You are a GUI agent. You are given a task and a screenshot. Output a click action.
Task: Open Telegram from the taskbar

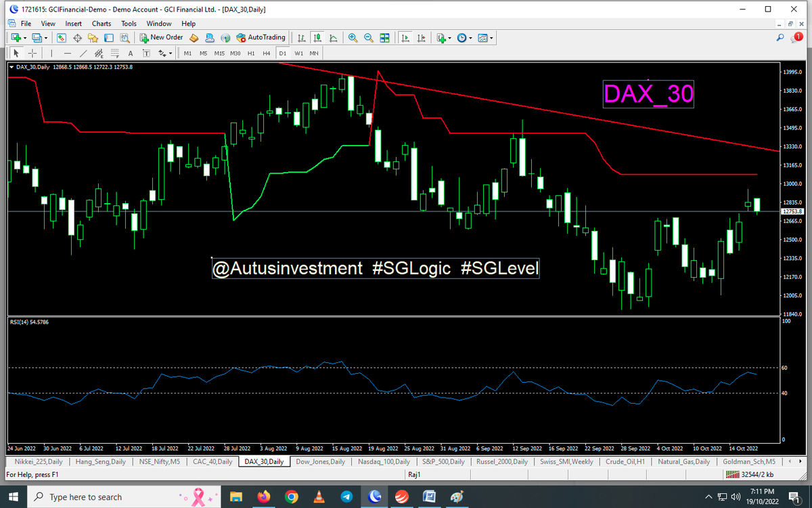click(346, 496)
